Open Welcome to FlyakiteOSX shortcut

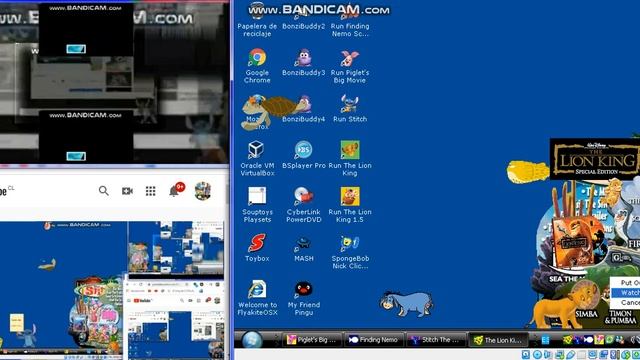click(257, 298)
